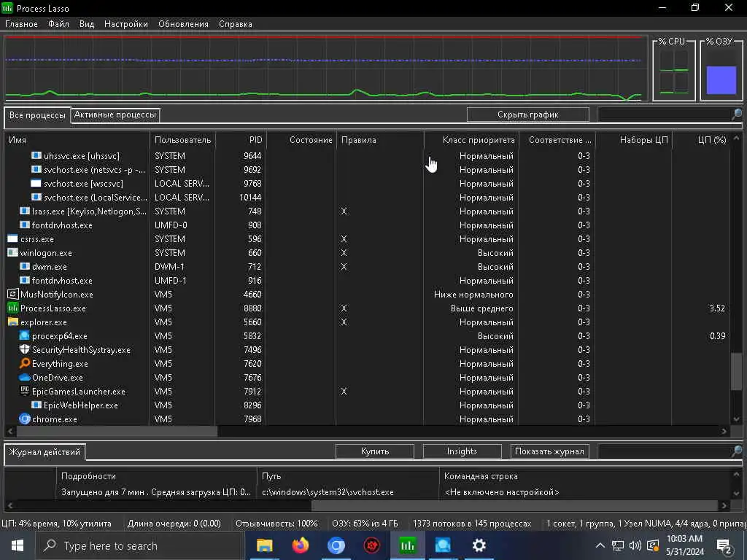Viewport: 747px width, 560px height.
Task: Click the volume icon in system tray
Action: coord(635,545)
